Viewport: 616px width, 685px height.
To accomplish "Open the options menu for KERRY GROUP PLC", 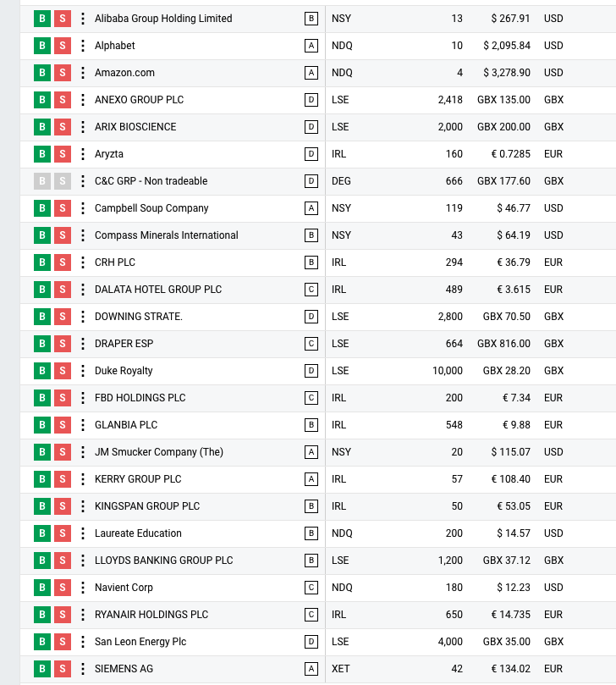I will (x=83, y=478).
